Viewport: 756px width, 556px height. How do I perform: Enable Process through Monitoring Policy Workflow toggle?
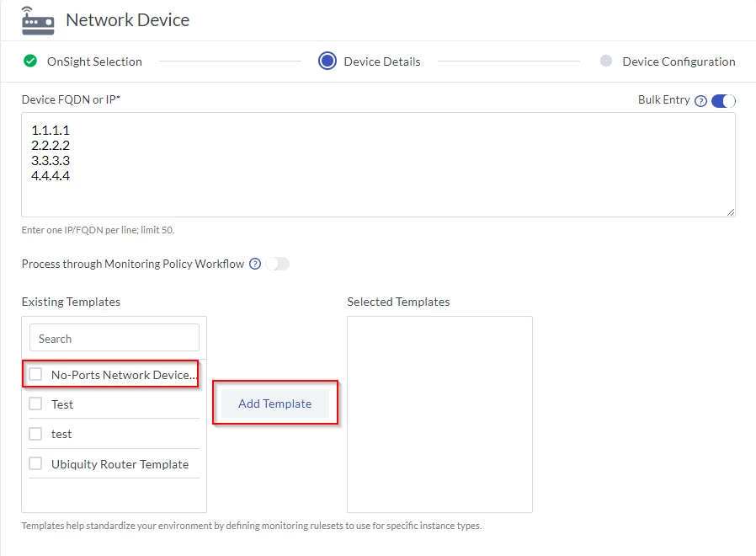[277, 264]
